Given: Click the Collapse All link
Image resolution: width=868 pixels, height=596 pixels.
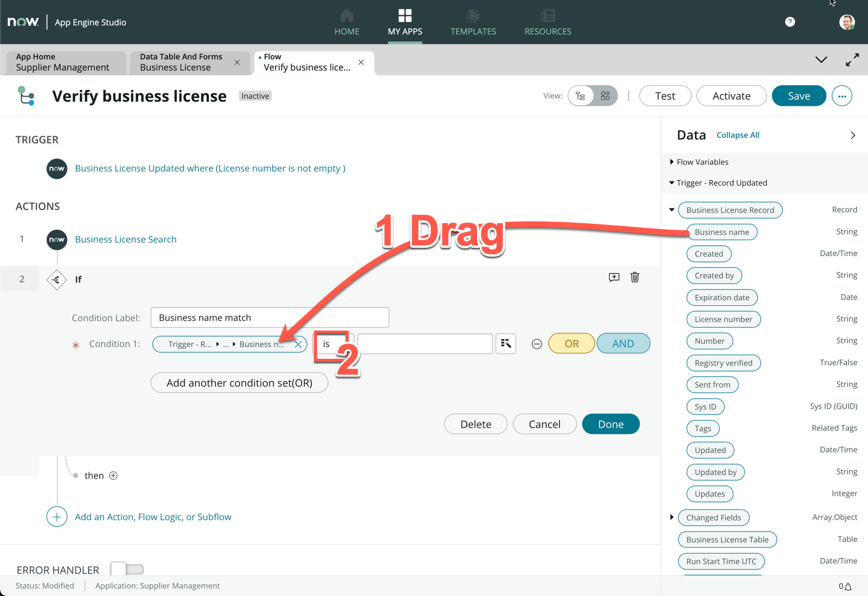Looking at the screenshot, I should point(738,135).
